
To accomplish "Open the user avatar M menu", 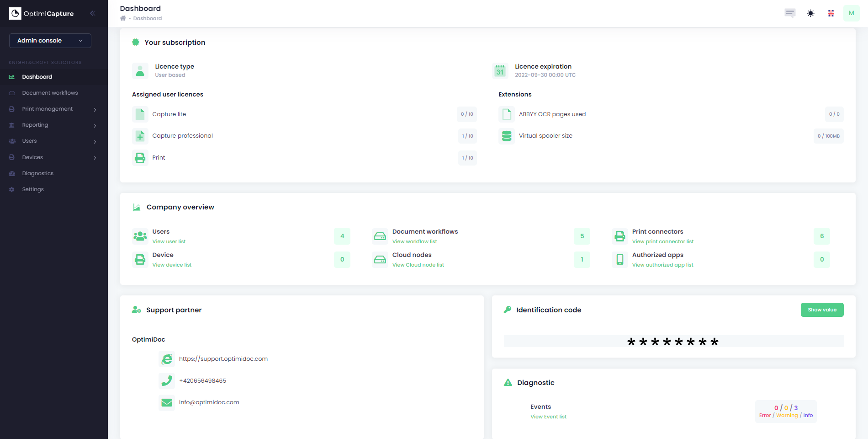I will pos(851,13).
